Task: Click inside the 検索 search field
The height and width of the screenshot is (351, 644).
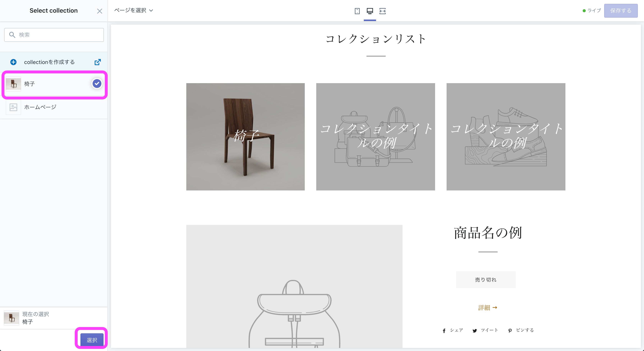Action: pos(54,35)
